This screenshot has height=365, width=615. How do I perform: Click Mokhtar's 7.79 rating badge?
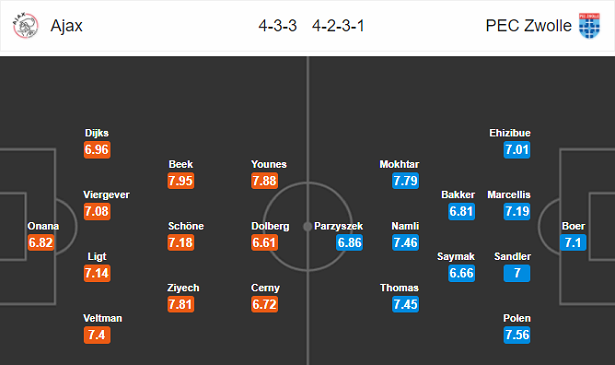pos(406,181)
